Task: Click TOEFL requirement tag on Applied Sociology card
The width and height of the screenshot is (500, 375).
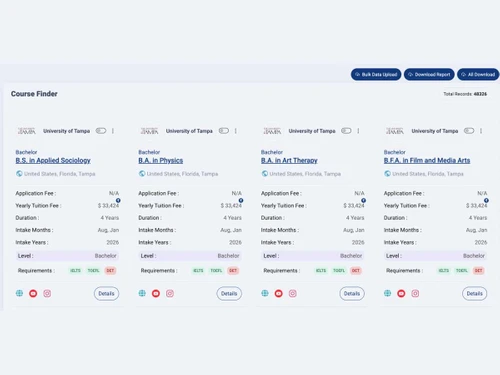Action: 93,270
